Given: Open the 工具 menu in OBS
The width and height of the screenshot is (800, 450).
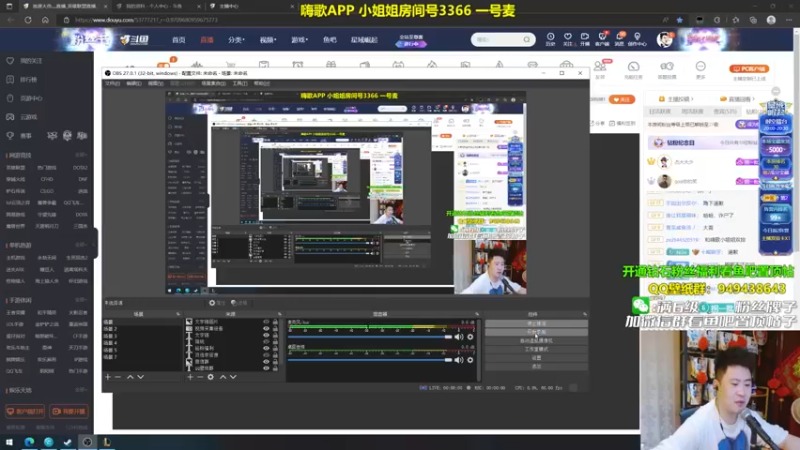Looking at the screenshot, I should (x=240, y=83).
